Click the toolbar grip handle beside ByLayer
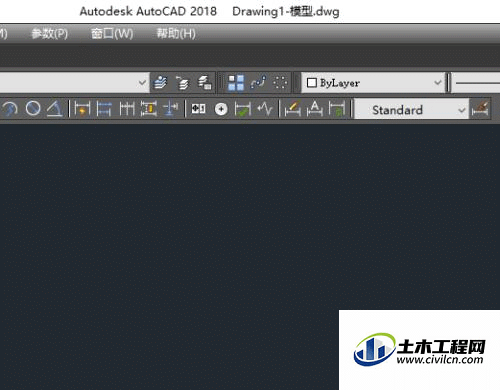 pyautogui.click(x=296, y=82)
